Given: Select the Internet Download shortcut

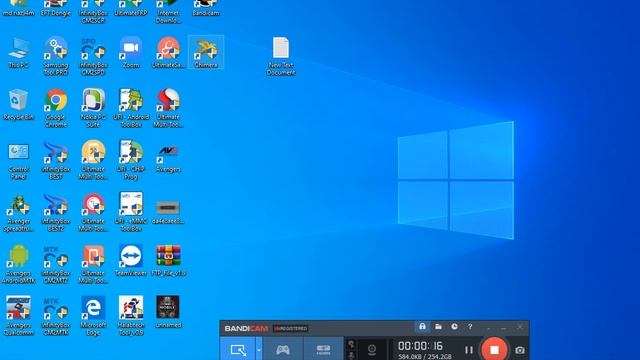Looking at the screenshot, I should click(x=168, y=11).
